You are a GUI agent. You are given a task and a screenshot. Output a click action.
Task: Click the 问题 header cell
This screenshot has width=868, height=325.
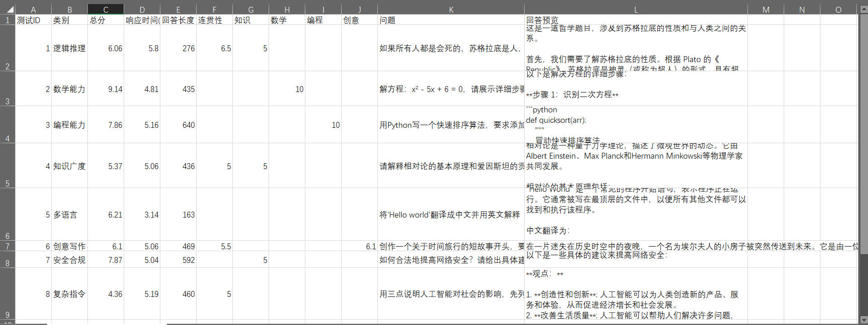point(451,20)
